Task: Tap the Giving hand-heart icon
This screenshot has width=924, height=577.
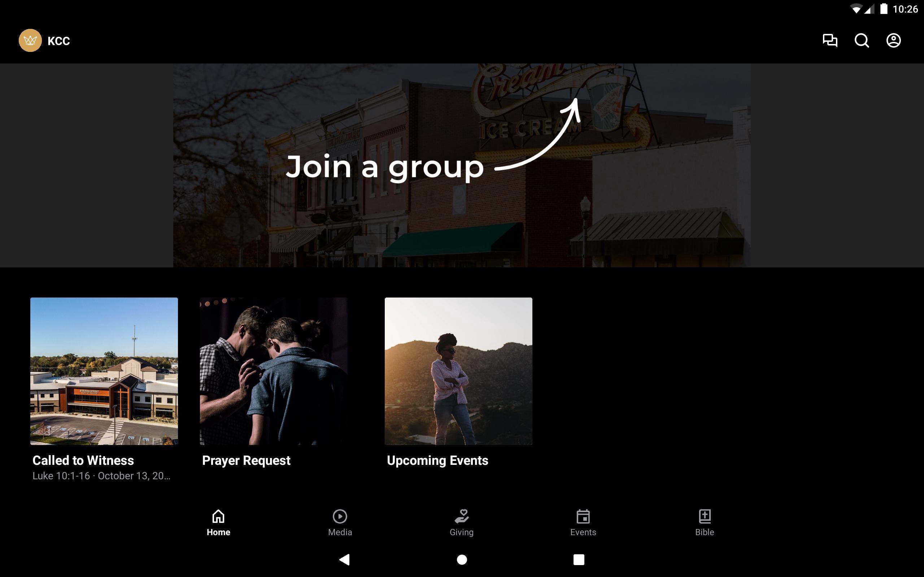Action: (x=461, y=516)
